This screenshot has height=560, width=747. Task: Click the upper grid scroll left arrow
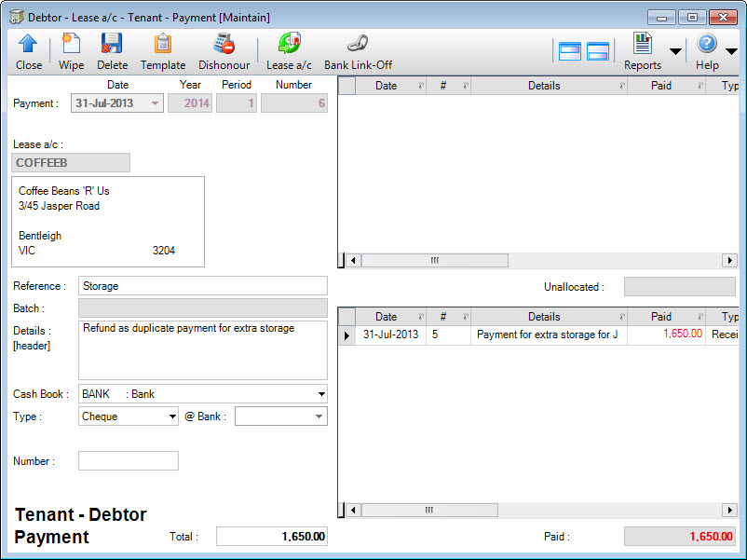[x=353, y=260]
